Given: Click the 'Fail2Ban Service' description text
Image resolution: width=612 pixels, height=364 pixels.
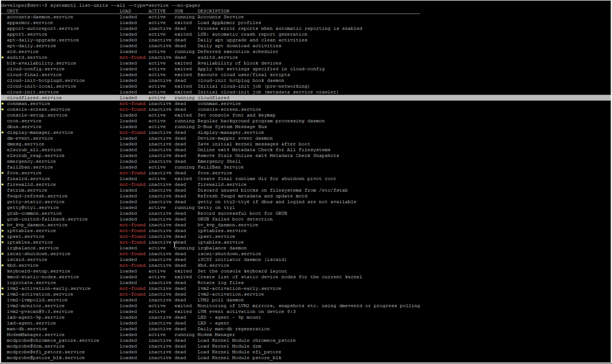Looking at the screenshot, I should [x=220, y=167].
